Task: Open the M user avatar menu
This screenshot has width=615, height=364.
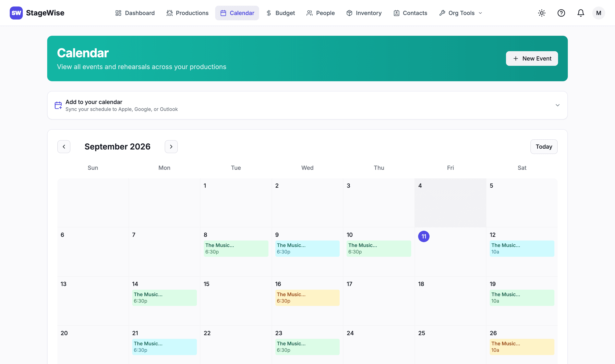Action: coord(599,13)
